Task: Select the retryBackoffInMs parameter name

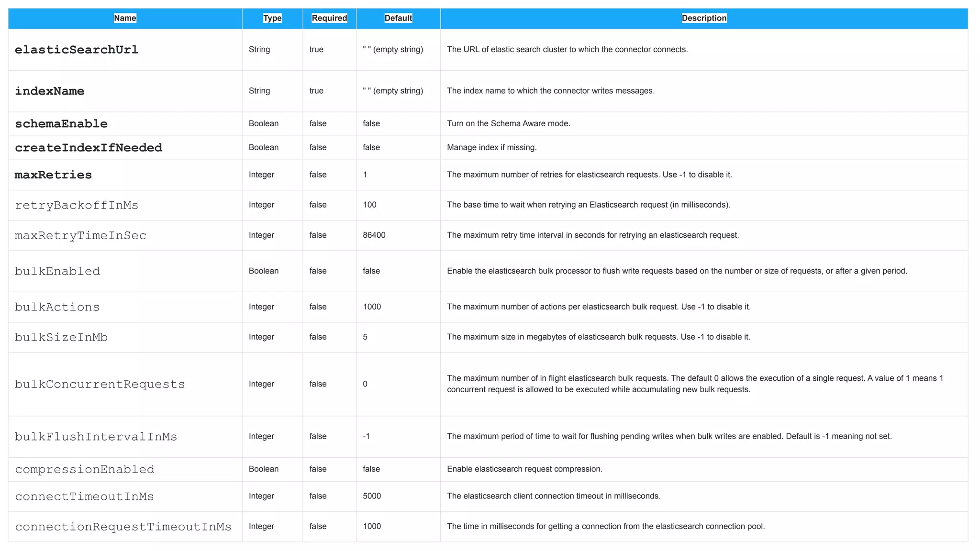Action: coord(77,205)
